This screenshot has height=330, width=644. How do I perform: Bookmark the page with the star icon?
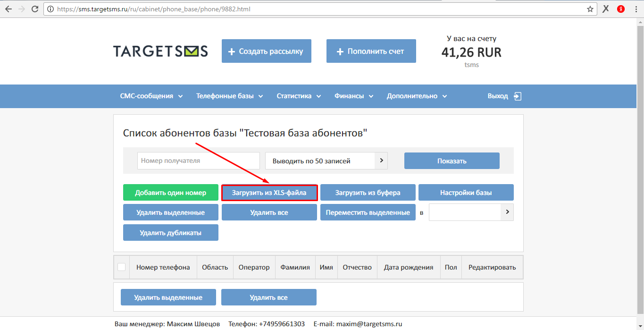[x=590, y=9]
